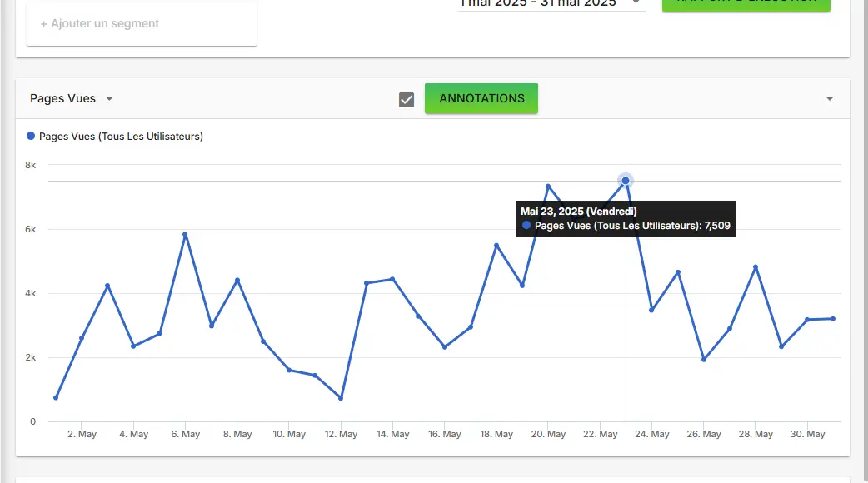This screenshot has height=483, width=868.
Task: Click the green ANNOTATIONS button
Action: pyautogui.click(x=481, y=98)
